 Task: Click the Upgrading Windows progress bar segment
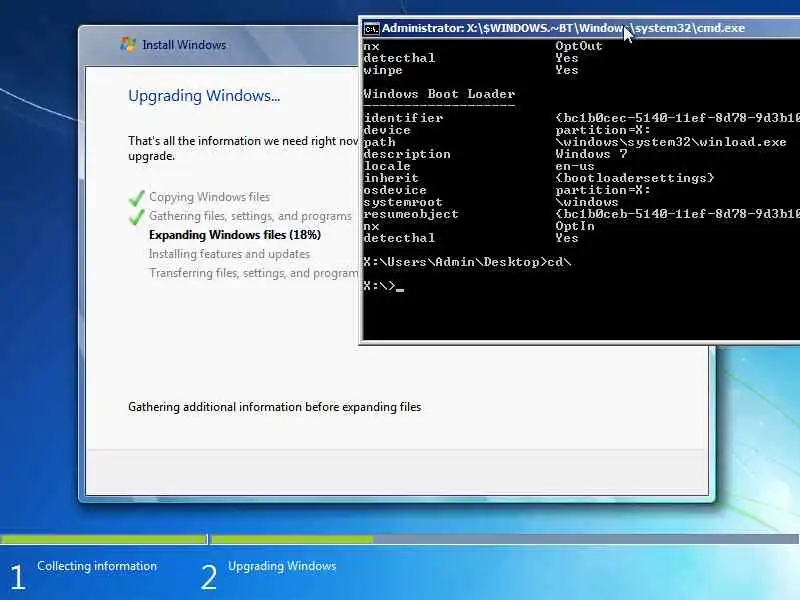click(505, 539)
